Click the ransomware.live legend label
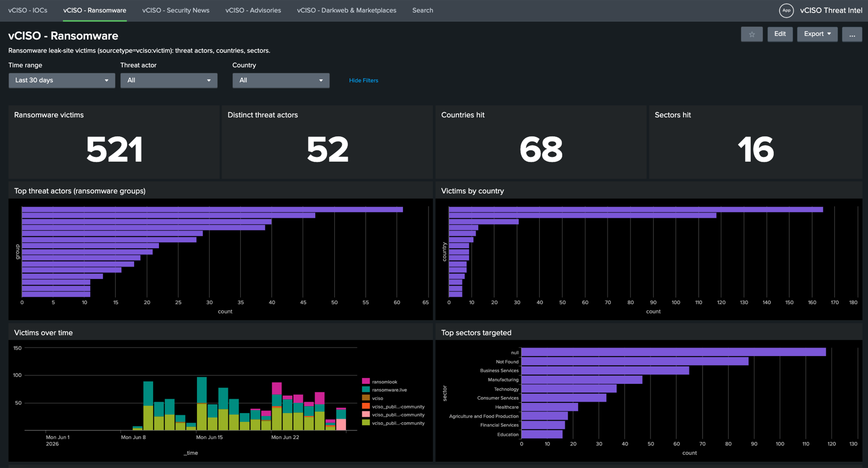868x468 pixels. (x=390, y=390)
